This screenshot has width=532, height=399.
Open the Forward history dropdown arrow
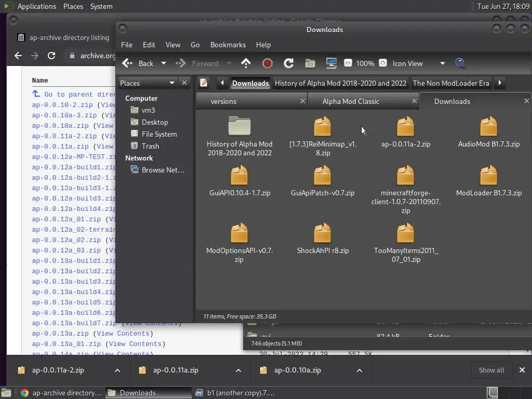tap(229, 63)
